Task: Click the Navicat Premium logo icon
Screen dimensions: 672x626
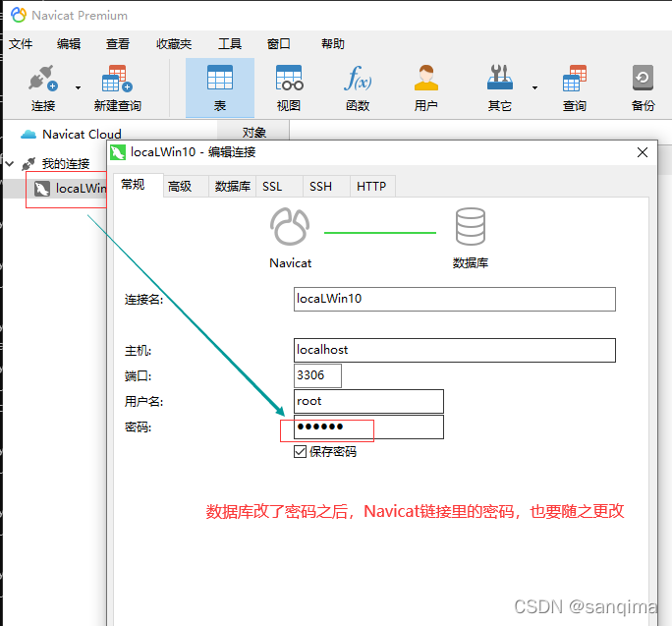Action: (x=19, y=15)
